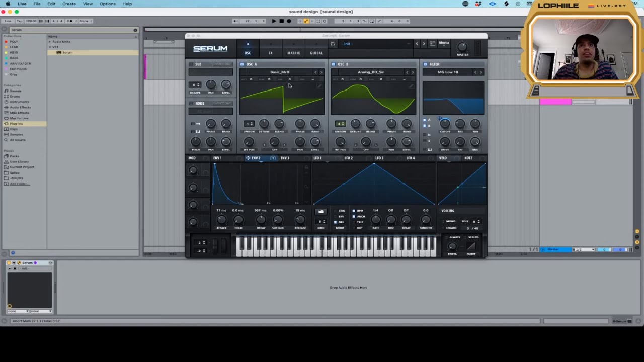Toggle OSC B enable switch
The width and height of the screenshot is (644, 362).
[333, 64]
